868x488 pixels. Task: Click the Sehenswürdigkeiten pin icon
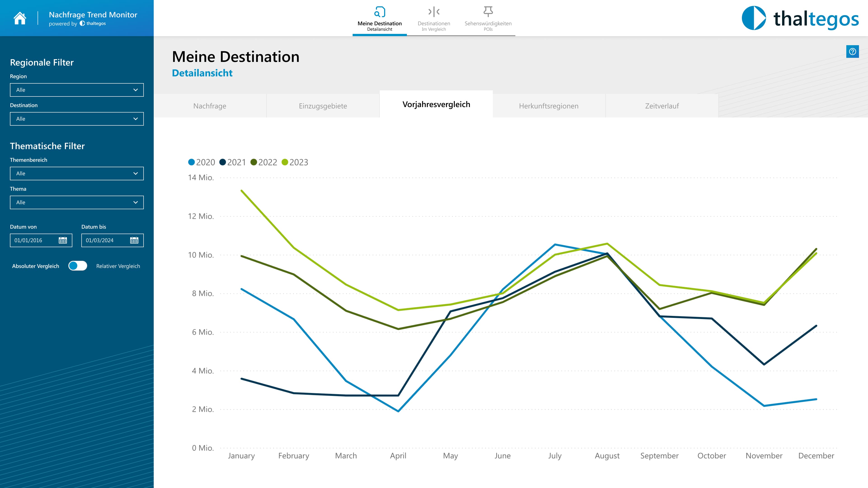click(x=488, y=12)
